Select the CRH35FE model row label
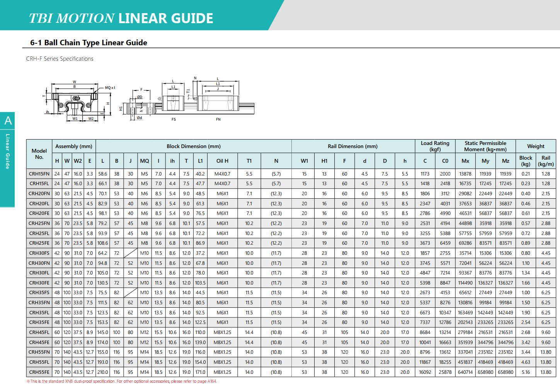This screenshot has width=560, height=392. point(39,322)
